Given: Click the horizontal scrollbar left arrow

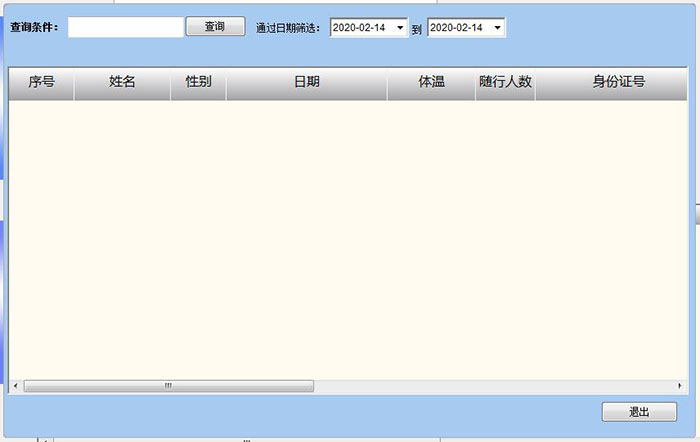Looking at the screenshot, I should (x=14, y=386).
